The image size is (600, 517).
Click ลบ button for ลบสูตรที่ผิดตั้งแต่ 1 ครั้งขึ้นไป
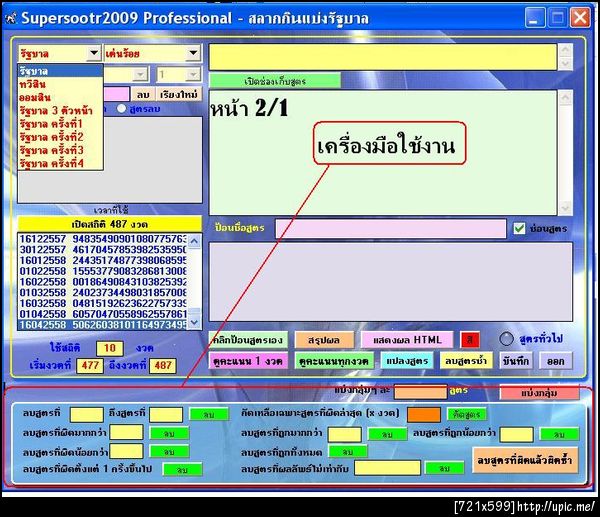point(183,470)
